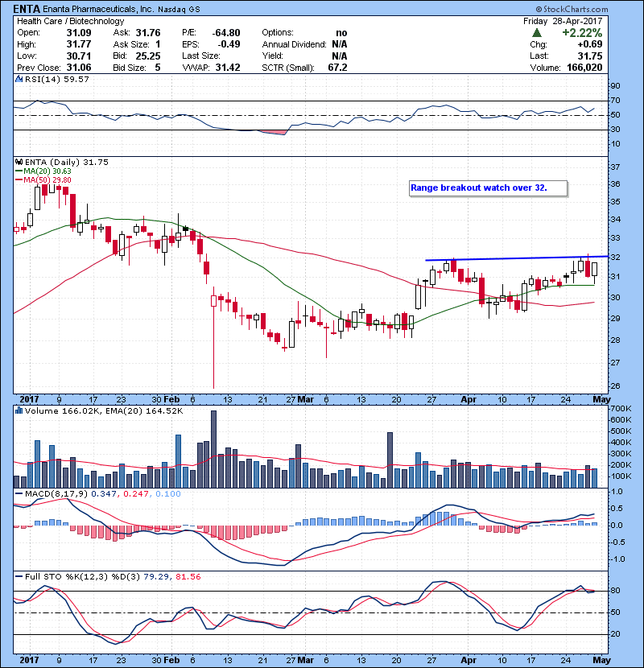
Task: Click the Enanta Pharmaceuticals, Inc. company name
Action: [98, 9]
